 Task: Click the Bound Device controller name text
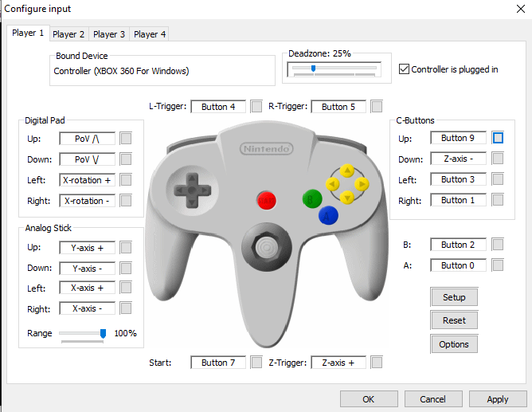point(121,71)
